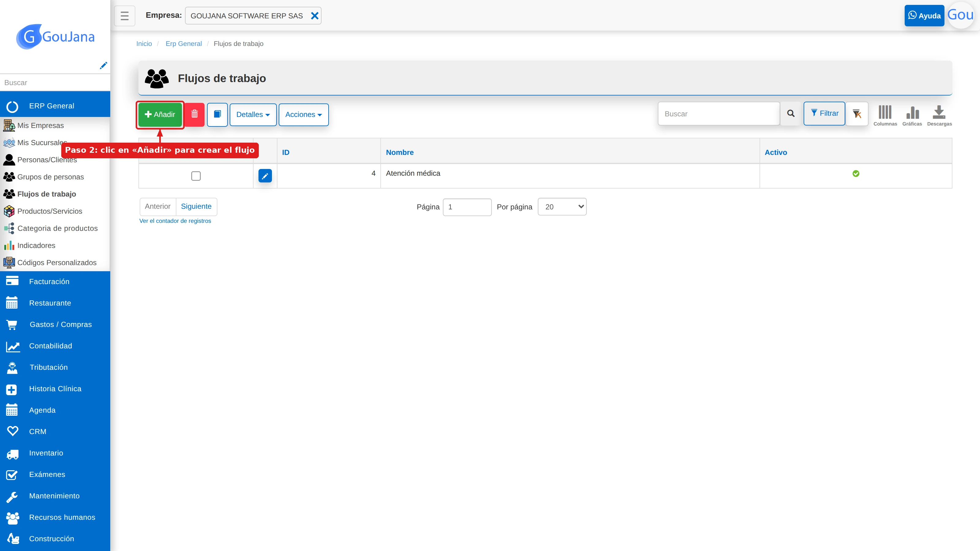Click the blue book toolbar icon
The height and width of the screenshot is (551, 980).
pyautogui.click(x=217, y=114)
